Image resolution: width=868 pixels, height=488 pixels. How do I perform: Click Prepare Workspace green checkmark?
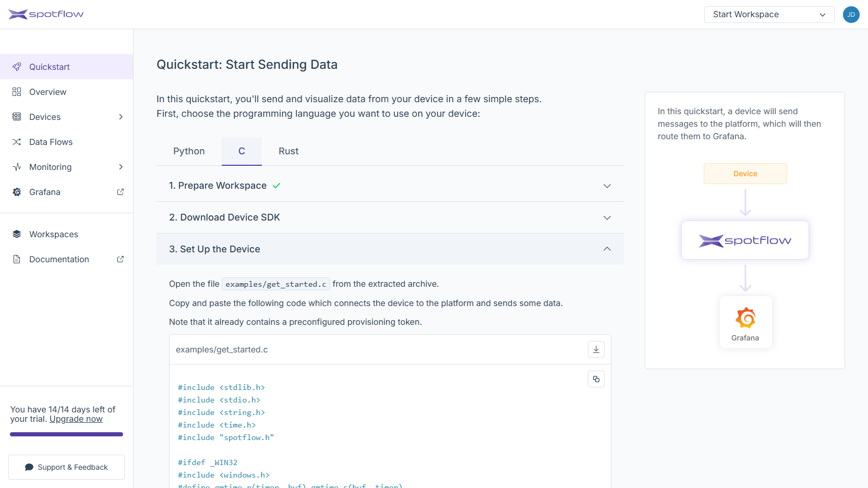coord(276,186)
